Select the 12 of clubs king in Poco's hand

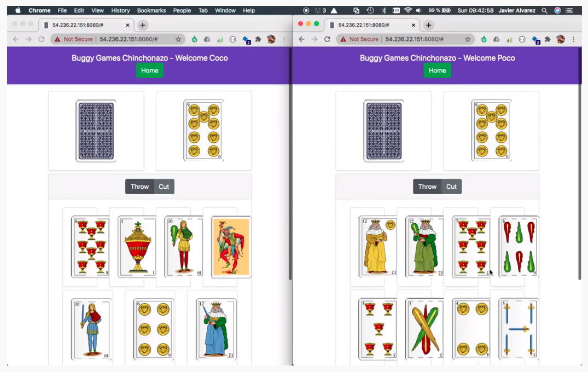tap(424, 247)
